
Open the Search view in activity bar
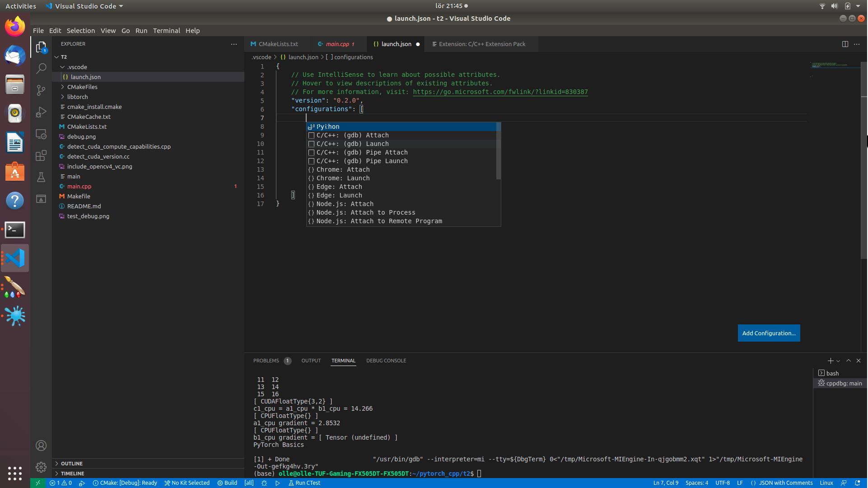41,68
